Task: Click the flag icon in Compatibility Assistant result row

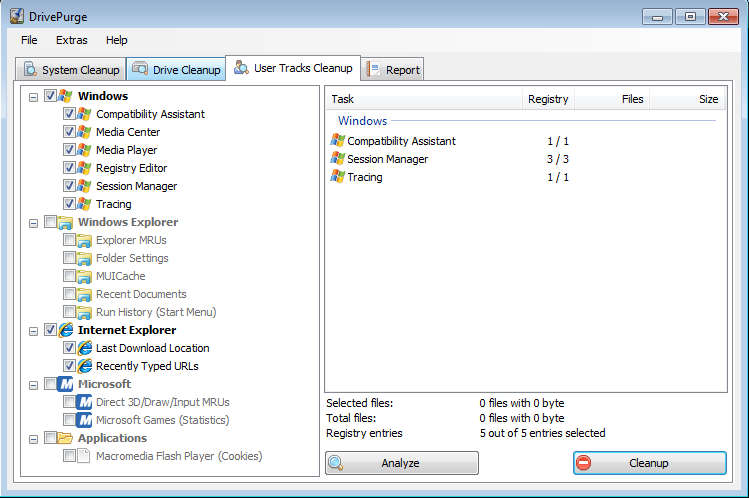Action: pos(337,140)
